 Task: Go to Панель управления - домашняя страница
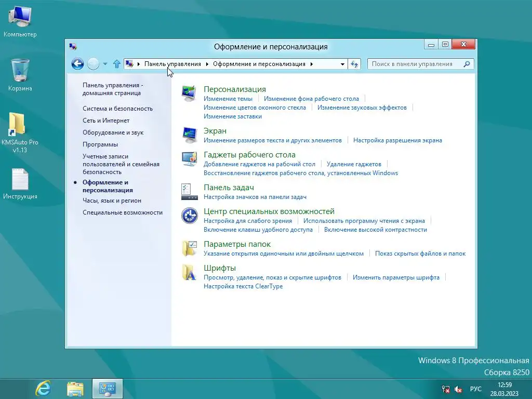113,89
